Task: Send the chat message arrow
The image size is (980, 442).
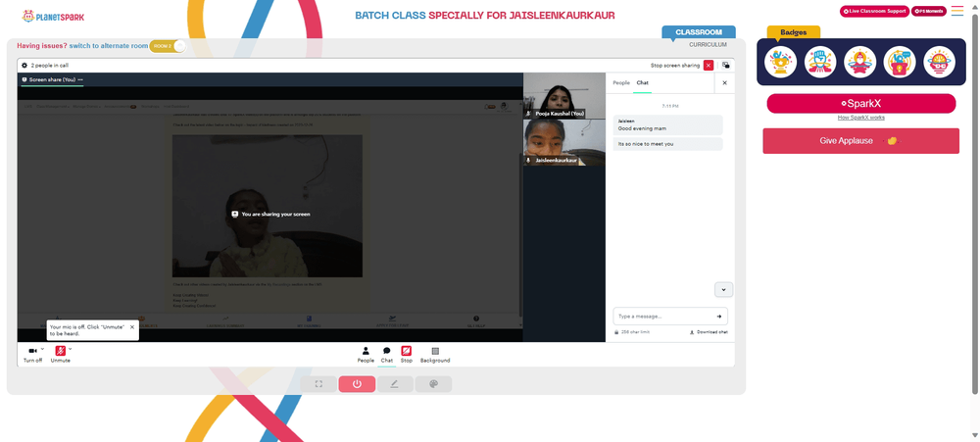Action: tap(718, 317)
